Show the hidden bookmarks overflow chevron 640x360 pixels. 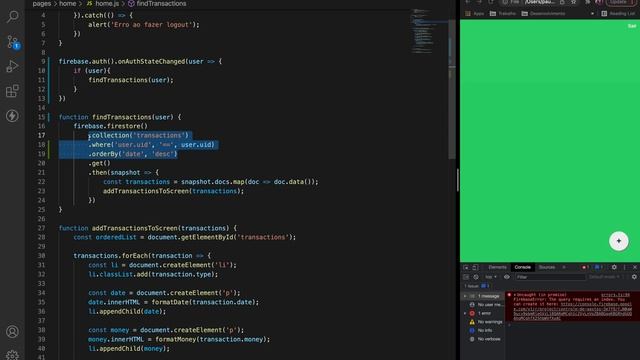point(592,13)
